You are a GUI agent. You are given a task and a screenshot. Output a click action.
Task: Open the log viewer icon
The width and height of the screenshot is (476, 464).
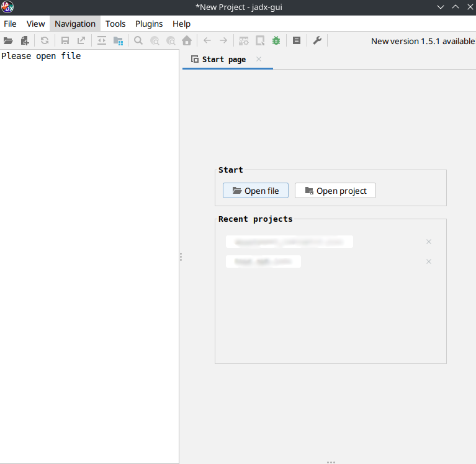point(297,41)
